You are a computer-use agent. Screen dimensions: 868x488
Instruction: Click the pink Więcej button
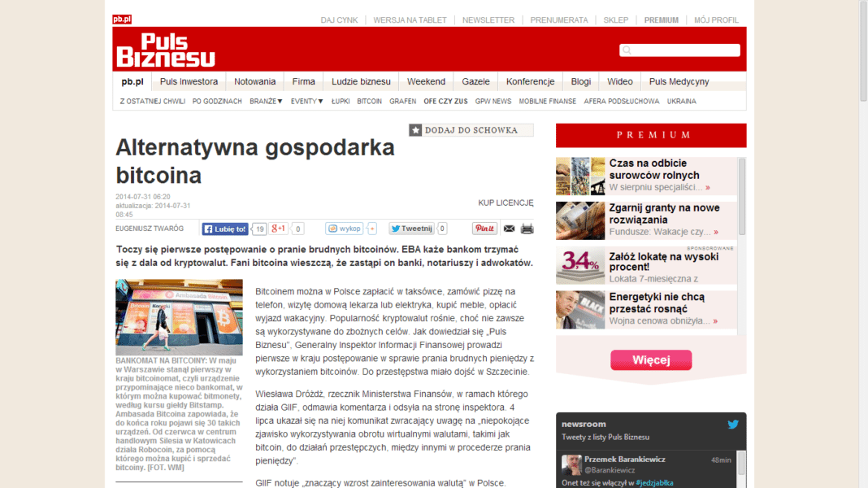(x=651, y=360)
